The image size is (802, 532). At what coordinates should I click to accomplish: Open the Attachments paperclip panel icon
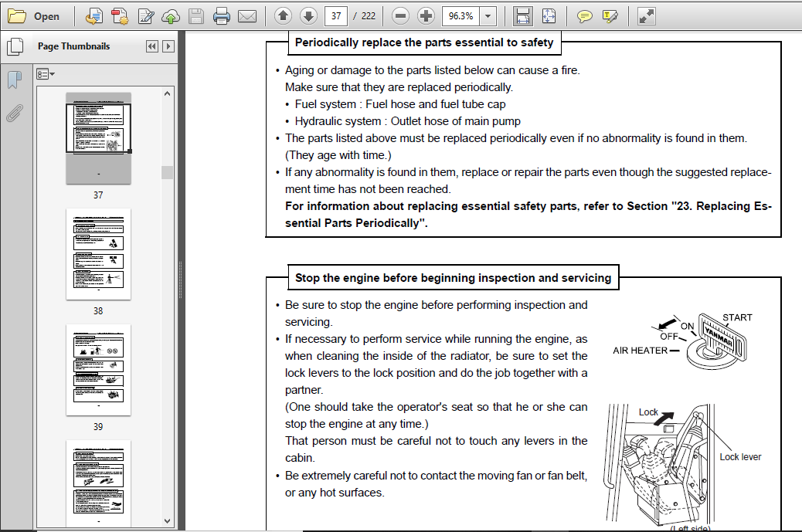(15, 113)
